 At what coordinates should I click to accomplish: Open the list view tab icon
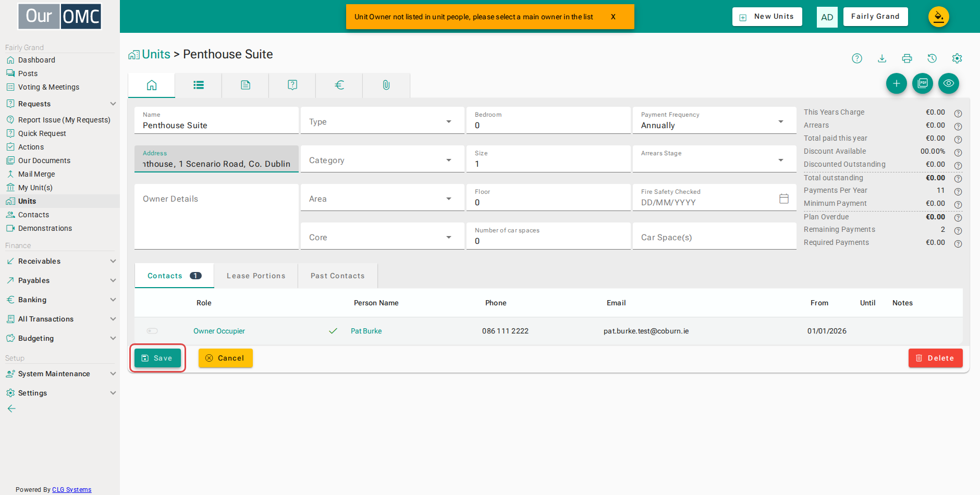pos(199,85)
